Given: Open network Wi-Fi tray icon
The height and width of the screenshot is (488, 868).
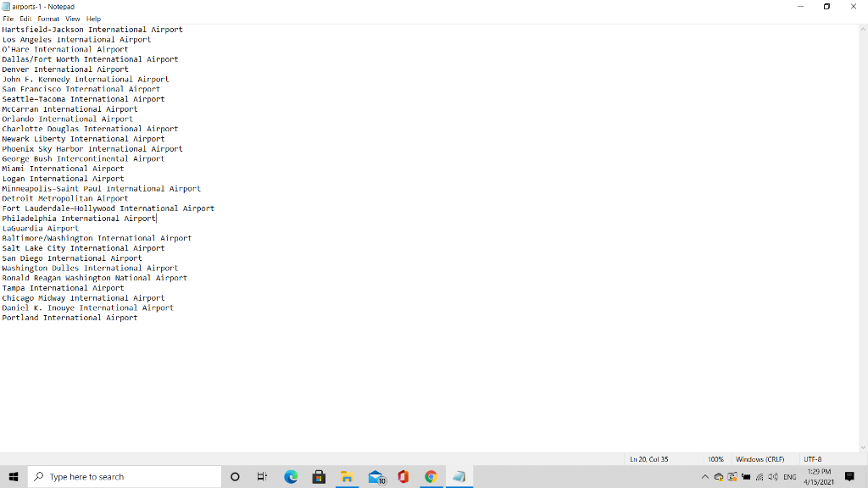Looking at the screenshot, I should point(759,477).
